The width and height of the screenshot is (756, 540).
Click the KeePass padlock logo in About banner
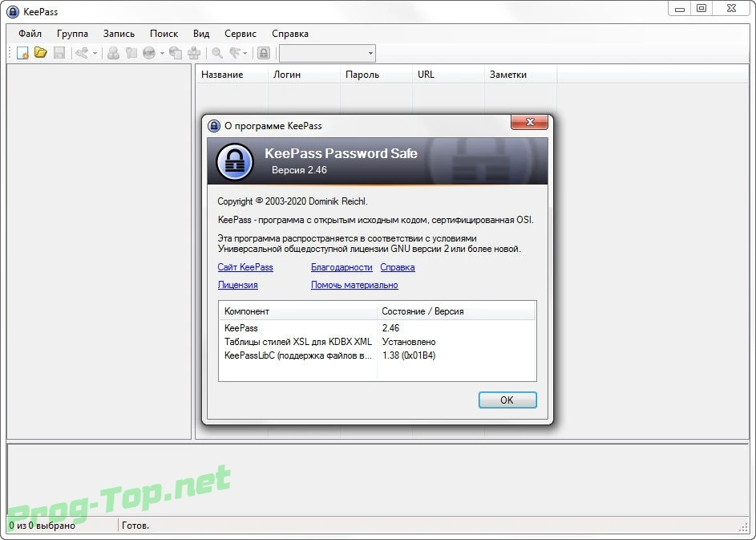pos(235,161)
